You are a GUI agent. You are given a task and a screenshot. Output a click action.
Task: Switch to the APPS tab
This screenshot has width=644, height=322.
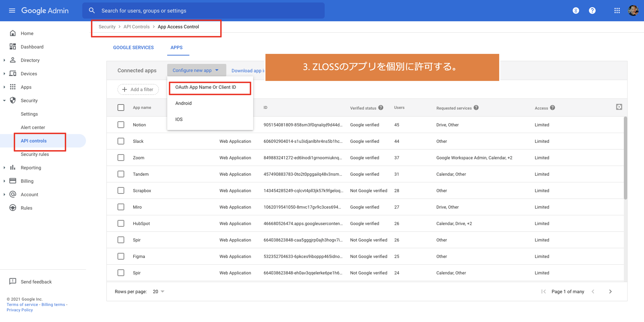(x=177, y=47)
